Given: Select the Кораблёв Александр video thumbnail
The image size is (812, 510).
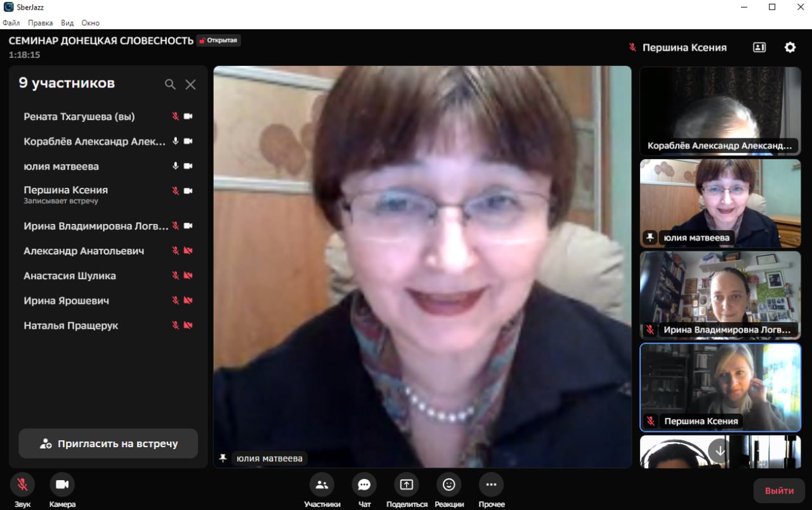Looking at the screenshot, I should (720, 111).
